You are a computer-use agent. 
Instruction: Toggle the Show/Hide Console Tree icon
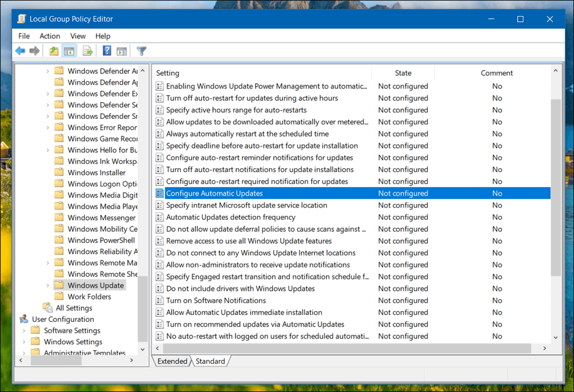point(69,51)
